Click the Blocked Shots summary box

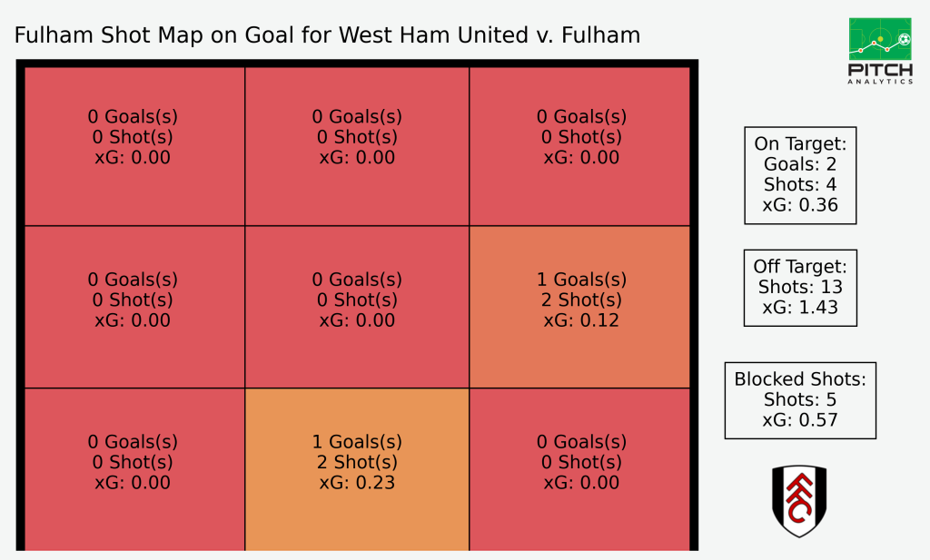tap(800, 400)
